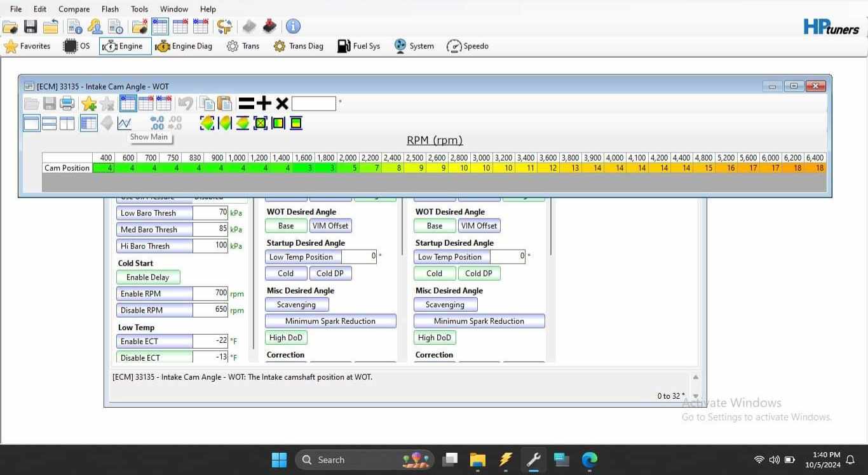Click the Open tune file folder icon
The height and width of the screenshot is (475, 868).
tap(10, 27)
